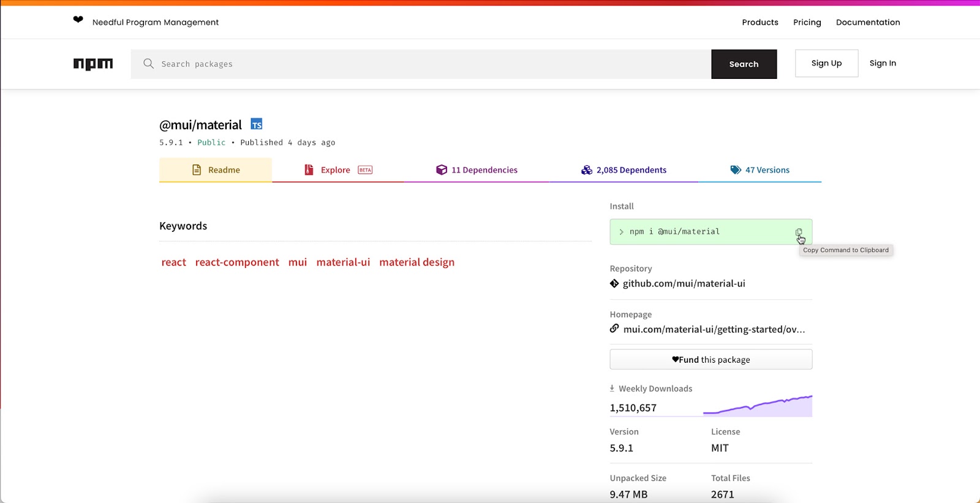Click the Public label under the title
980x503 pixels.
[211, 143]
